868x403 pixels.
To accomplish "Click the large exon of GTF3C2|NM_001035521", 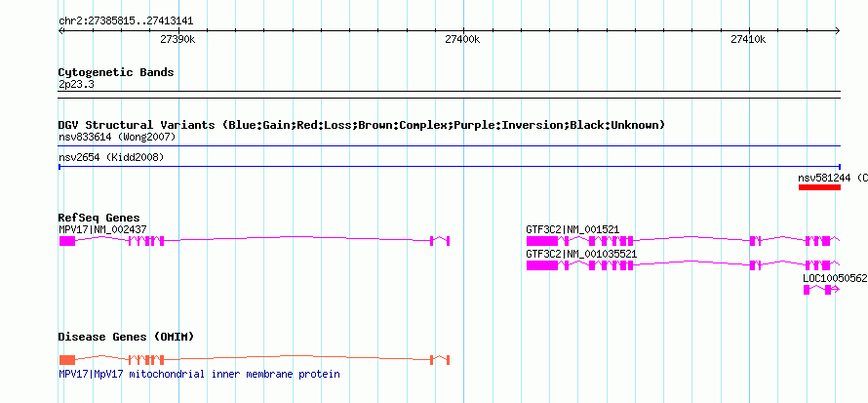I will tap(542, 265).
